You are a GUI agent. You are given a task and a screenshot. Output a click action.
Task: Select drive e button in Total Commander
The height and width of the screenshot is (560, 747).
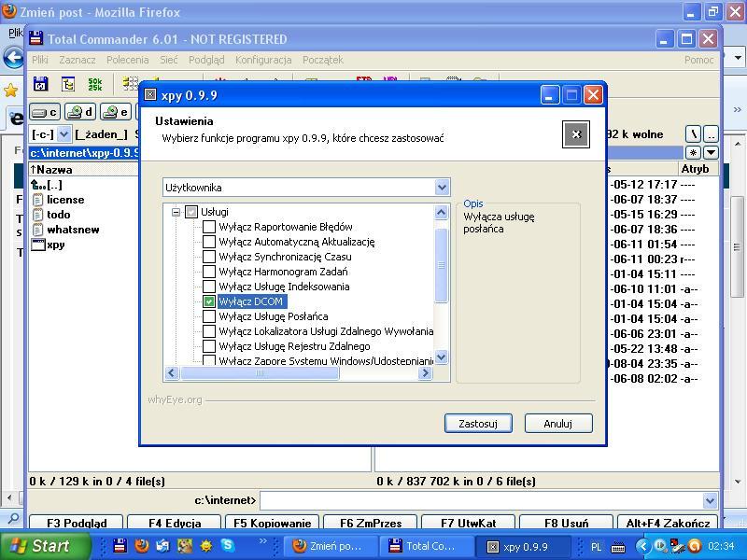click(115, 112)
